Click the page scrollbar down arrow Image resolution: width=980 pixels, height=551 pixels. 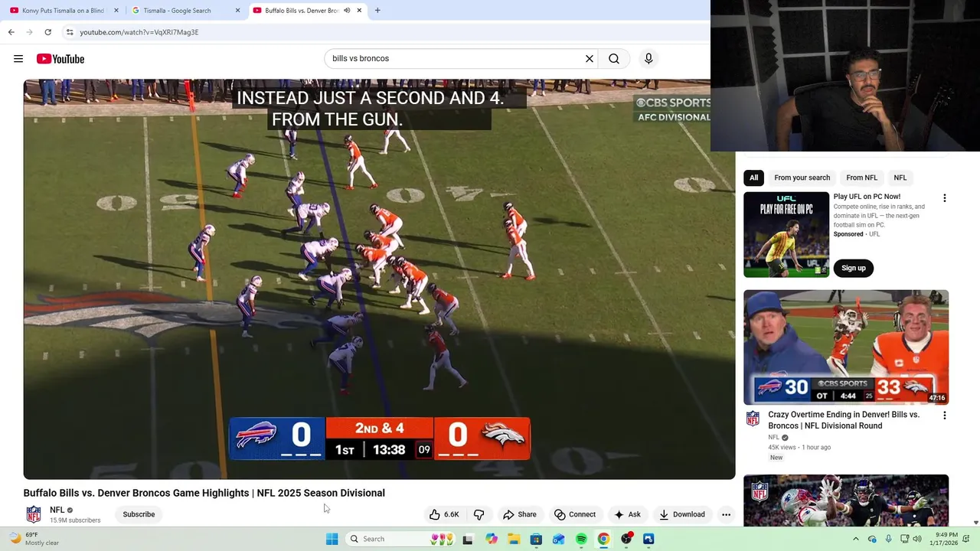point(975,523)
